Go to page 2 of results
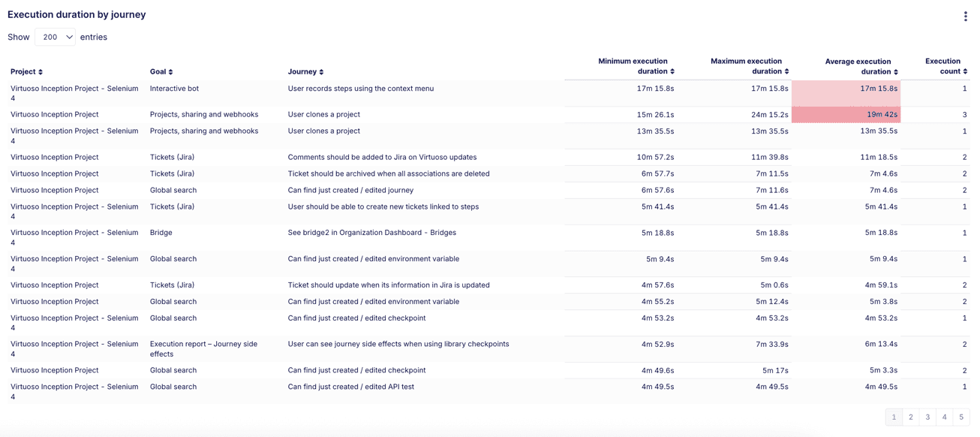The image size is (980, 437). (910, 417)
